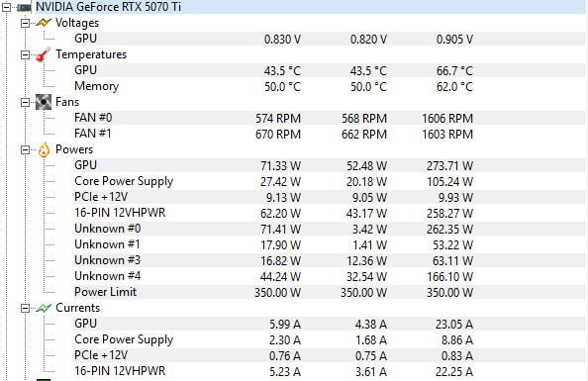Click the 105.24 W core power value
The width and height of the screenshot is (588, 381).
click(x=450, y=181)
